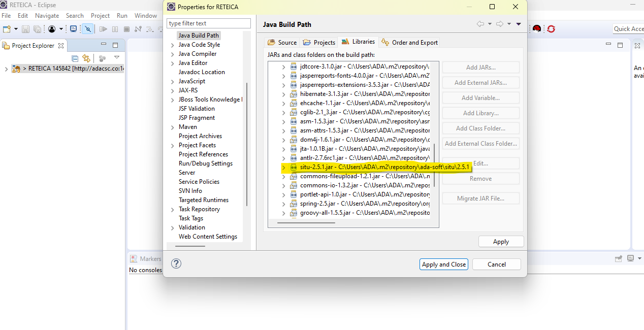
Task: Expand the situ-2.5.1.jar library entry
Action: 284,167
